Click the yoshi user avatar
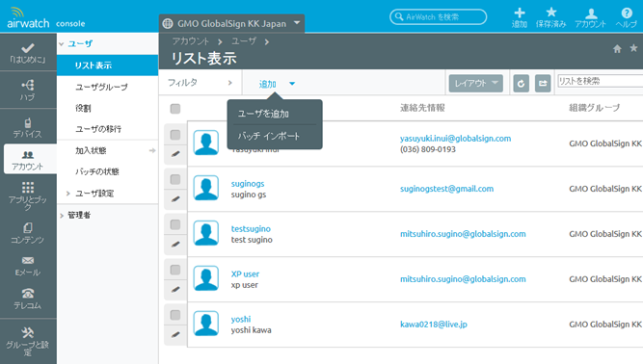Viewport: 643px width, 364px height. pyautogui.click(x=206, y=323)
